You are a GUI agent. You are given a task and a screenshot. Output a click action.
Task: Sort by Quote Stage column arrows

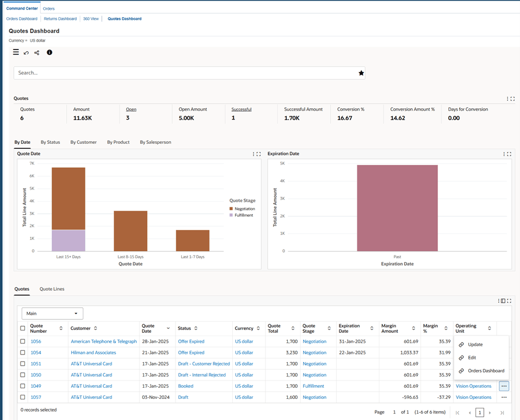(x=329, y=328)
